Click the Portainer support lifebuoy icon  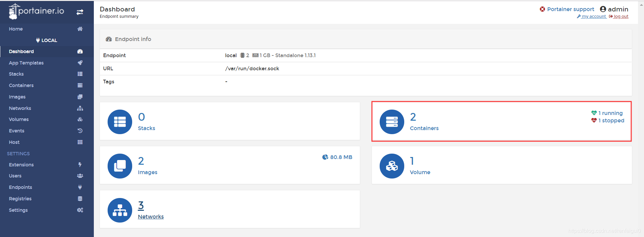542,9
